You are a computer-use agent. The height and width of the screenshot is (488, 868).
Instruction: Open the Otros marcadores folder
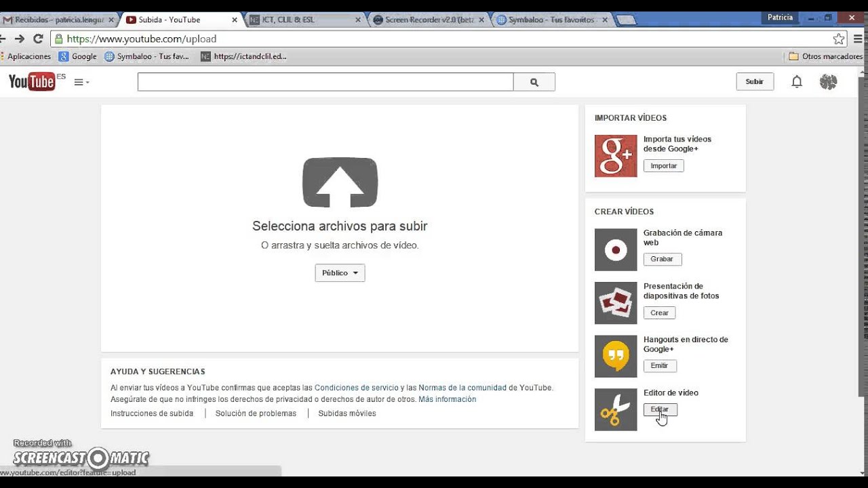pos(826,57)
